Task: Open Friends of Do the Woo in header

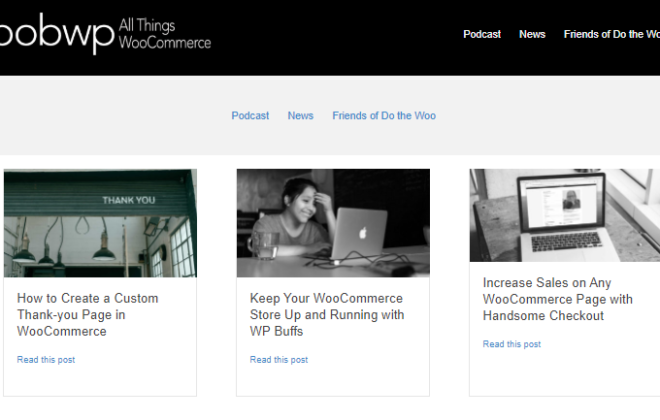Action: coord(612,34)
